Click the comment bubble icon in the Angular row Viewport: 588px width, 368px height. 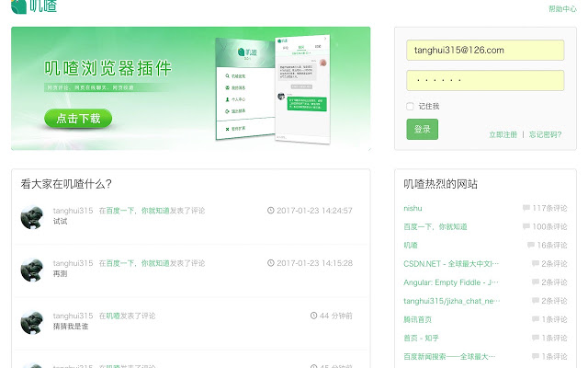coord(536,282)
